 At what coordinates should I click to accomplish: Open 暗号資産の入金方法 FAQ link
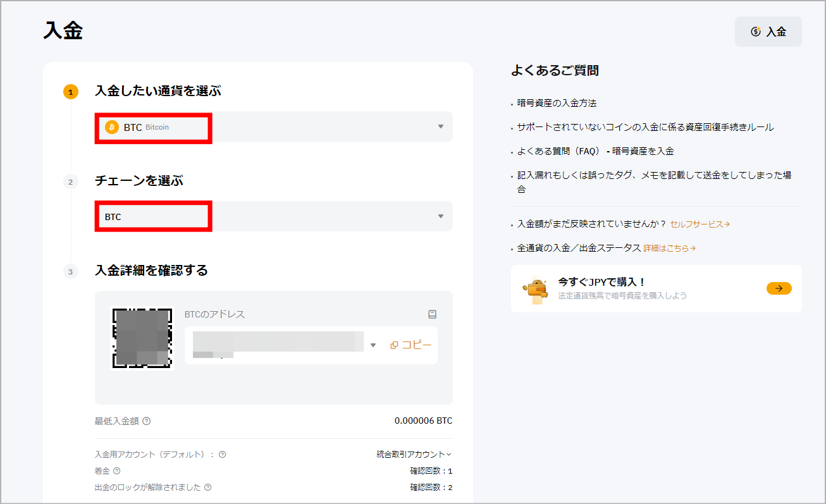click(x=557, y=103)
